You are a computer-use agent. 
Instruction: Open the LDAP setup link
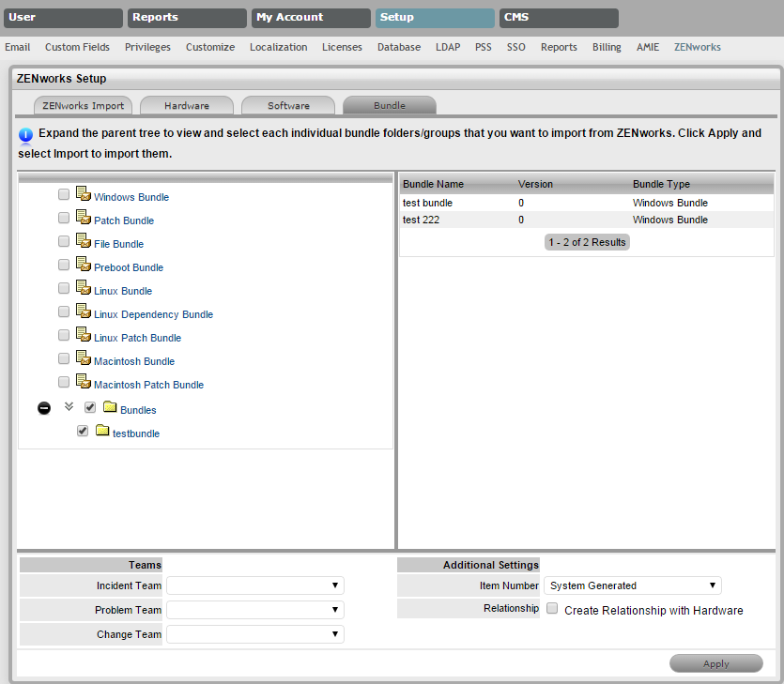pos(448,47)
